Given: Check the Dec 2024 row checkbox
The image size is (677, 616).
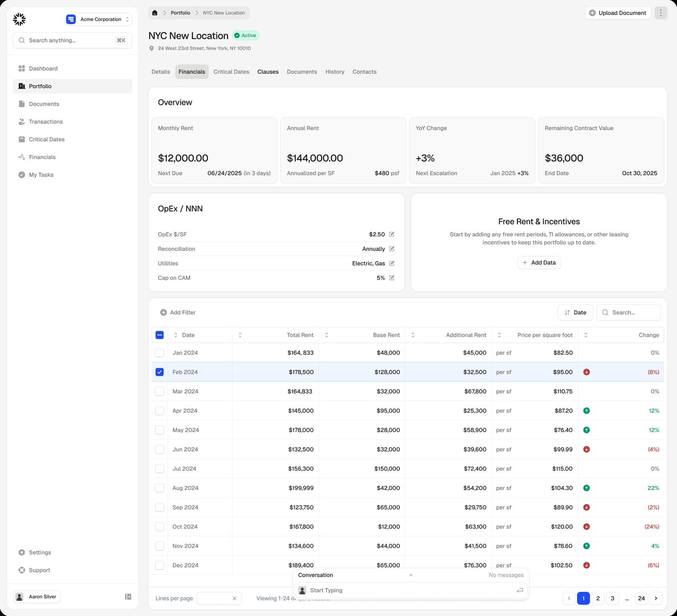Looking at the screenshot, I should point(160,565).
